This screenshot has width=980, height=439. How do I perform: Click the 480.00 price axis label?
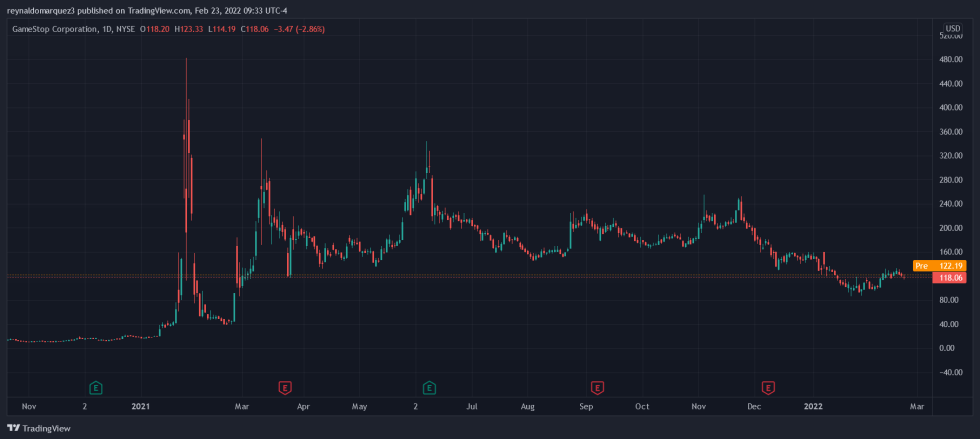point(950,60)
